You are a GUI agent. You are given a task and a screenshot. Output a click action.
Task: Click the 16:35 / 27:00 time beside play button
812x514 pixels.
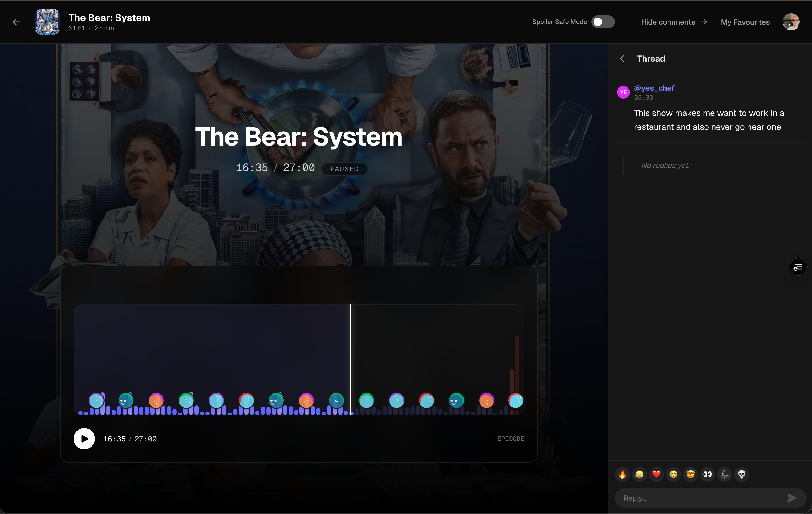coord(130,439)
